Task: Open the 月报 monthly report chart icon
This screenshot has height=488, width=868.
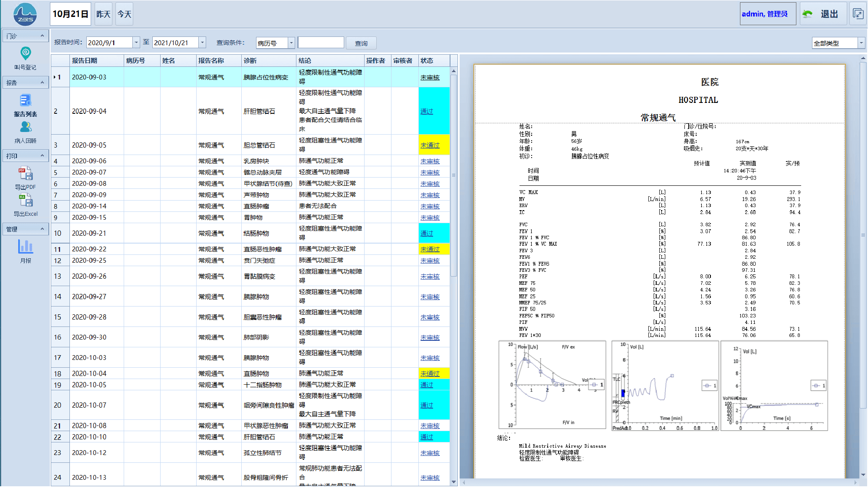Action: point(26,247)
